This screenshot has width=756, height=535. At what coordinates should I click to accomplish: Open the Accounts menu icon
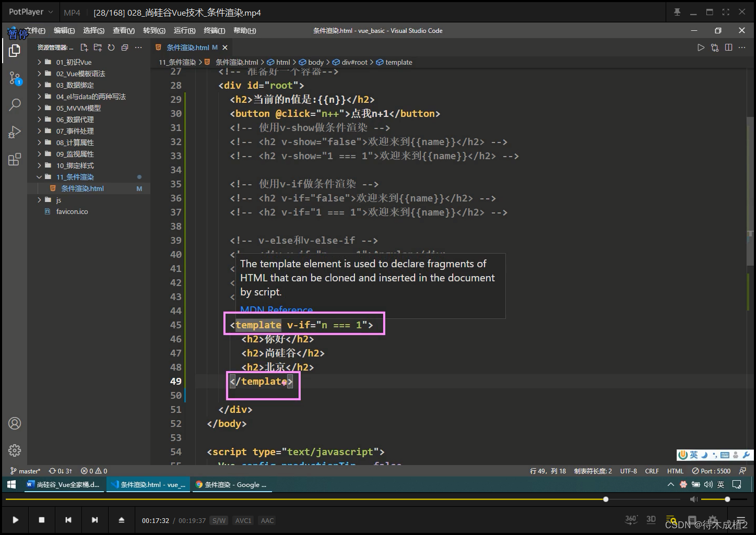click(x=15, y=423)
